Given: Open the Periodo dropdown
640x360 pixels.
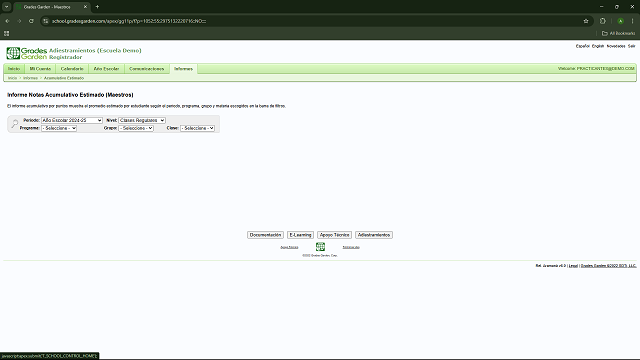Looking at the screenshot, I should coord(72,120).
